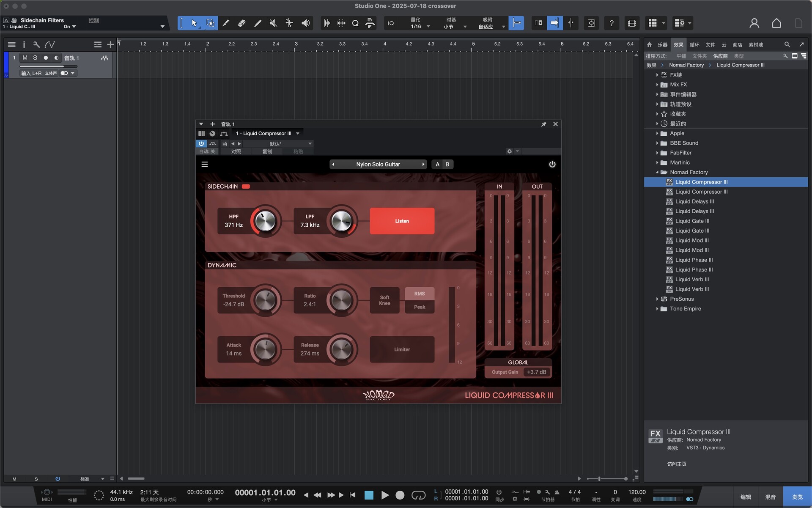Select the Arrow tool in the toolbar

point(194,23)
